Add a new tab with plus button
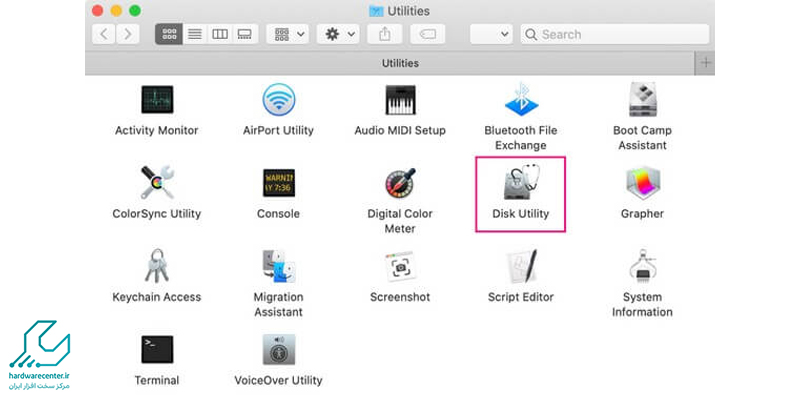This screenshot has width=800, height=400. coord(706,63)
